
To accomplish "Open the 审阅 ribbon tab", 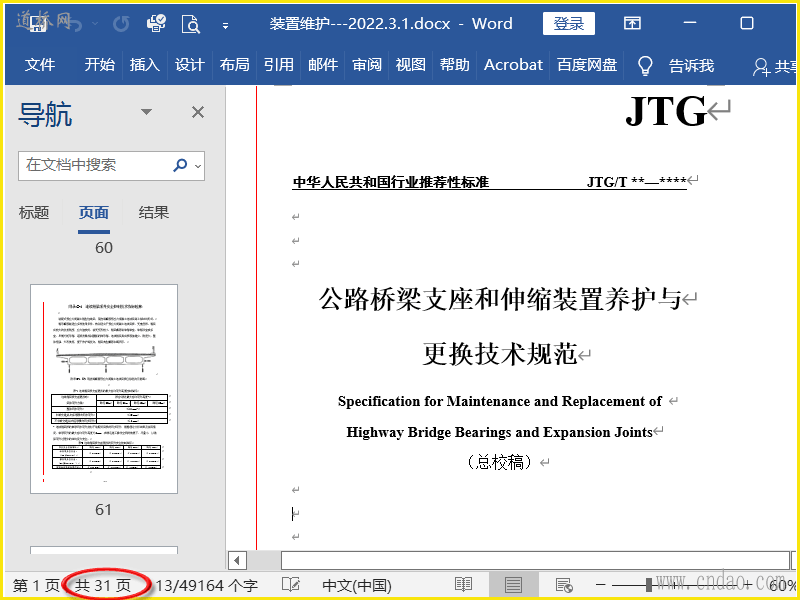I will (367, 65).
